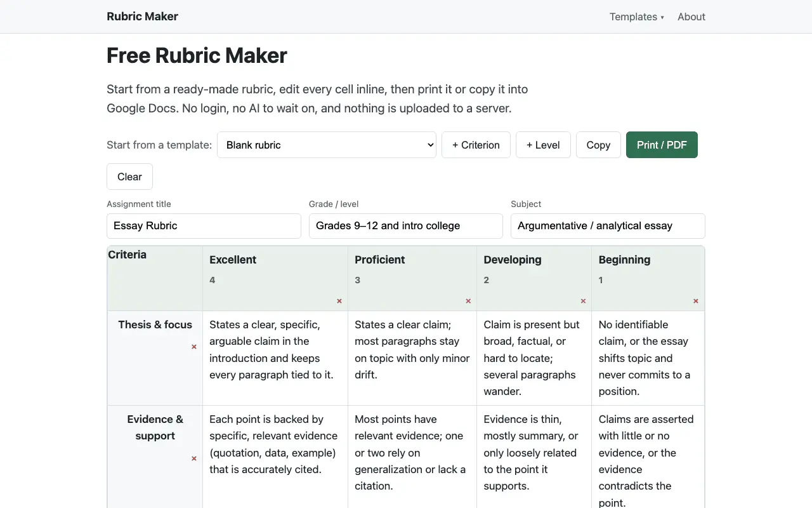
Task: Edit the Assignment title field
Action: coord(204,226)
